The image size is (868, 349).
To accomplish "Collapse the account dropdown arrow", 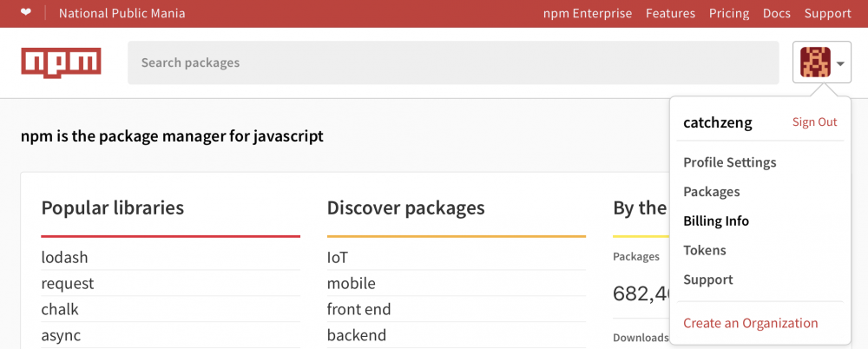I will pyautogui.click(x=840, y=63).
